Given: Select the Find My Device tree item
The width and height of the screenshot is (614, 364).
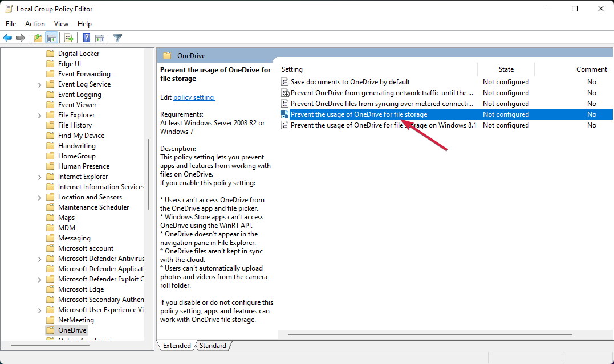Looking at the screenshot, I should [x=81, y=136].
